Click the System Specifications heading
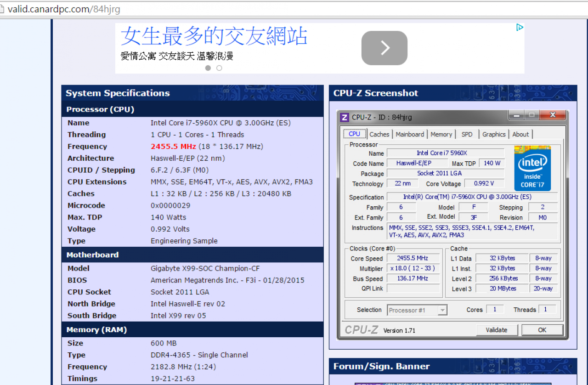Image resolution: width=588 pixels, height=385 pixels. [118, 93]
